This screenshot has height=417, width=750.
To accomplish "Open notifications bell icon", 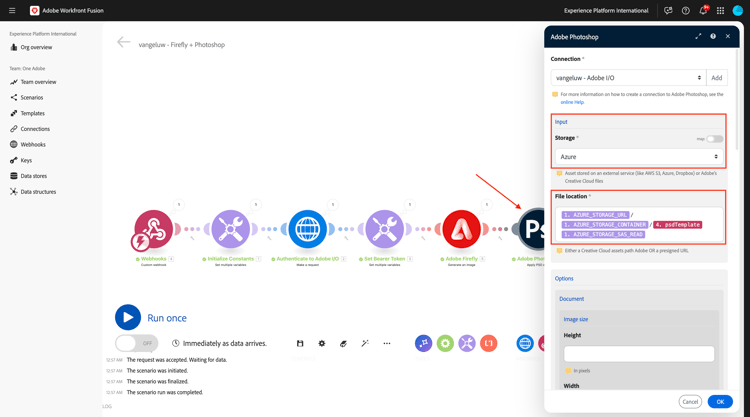I will tap(703, 11).
